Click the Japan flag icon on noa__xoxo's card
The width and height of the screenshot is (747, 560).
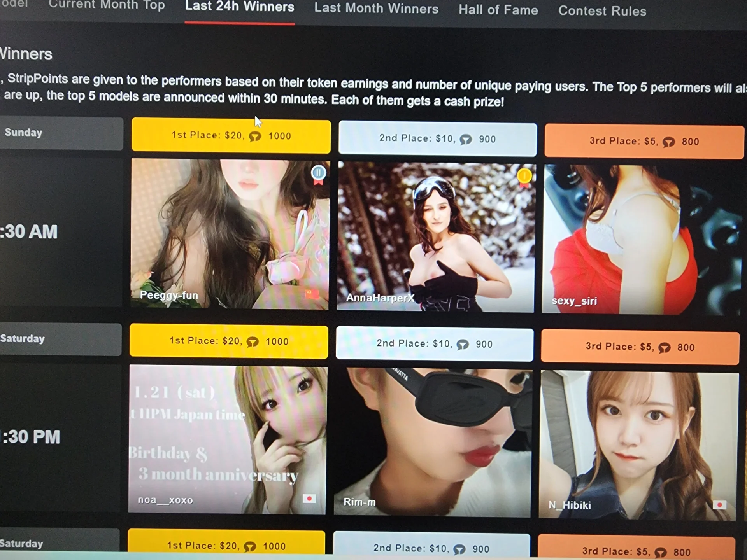pos(309,499)
